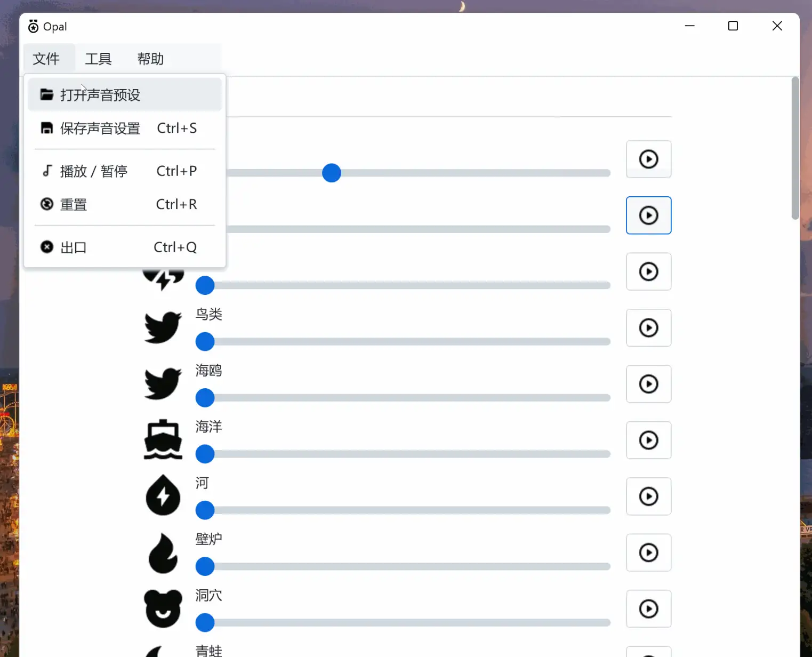The height and width of the screenshot is (657, 812).
Task: Play the 海洋 ocean sound
Action: (648, 440)
